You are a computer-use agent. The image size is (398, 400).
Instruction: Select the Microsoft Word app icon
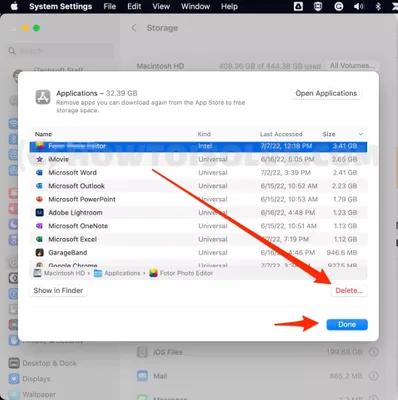pyautogui.click(x=39, y=173)
